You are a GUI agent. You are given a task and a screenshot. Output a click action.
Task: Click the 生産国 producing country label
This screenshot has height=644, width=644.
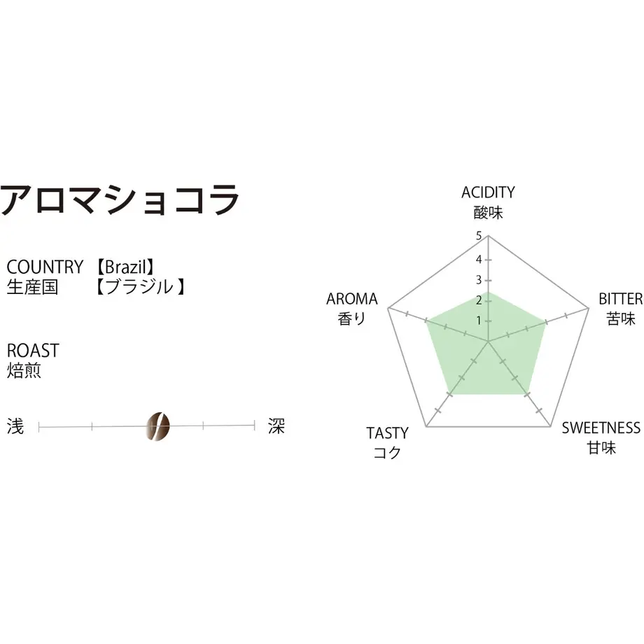tap(32, 287)
